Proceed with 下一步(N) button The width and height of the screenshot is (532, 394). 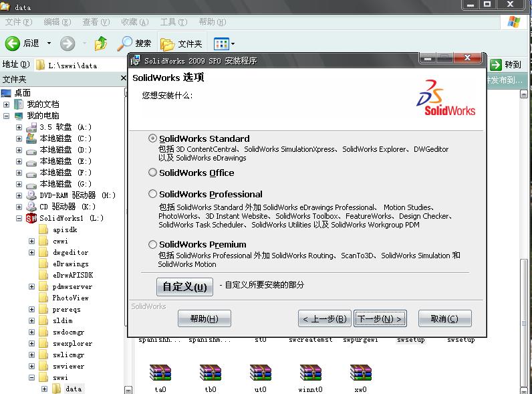[380, 318]
